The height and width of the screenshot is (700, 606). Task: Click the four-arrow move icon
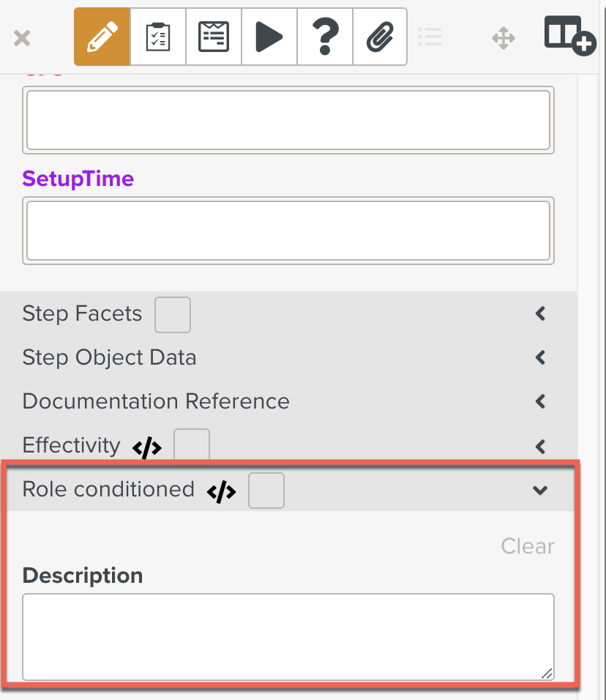(x=504, y=38)
